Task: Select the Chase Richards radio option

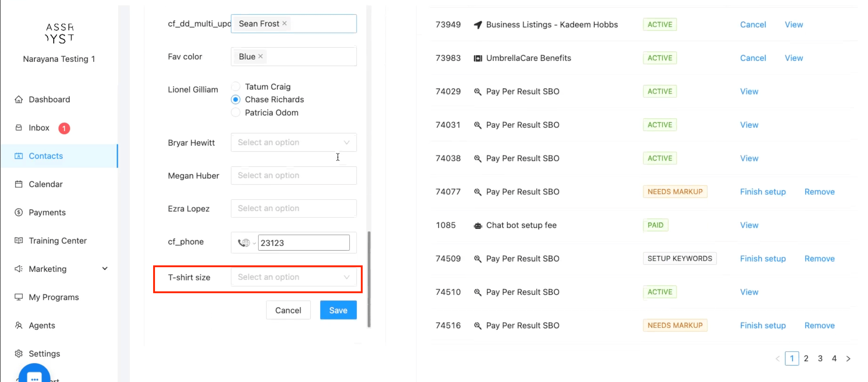Action: pyautogui.click(x=235, y=99)
